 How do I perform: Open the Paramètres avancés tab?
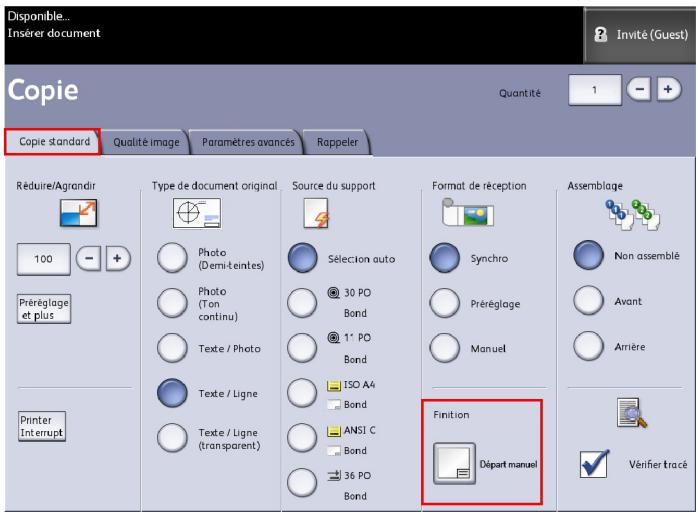click(x=247, y=143)
